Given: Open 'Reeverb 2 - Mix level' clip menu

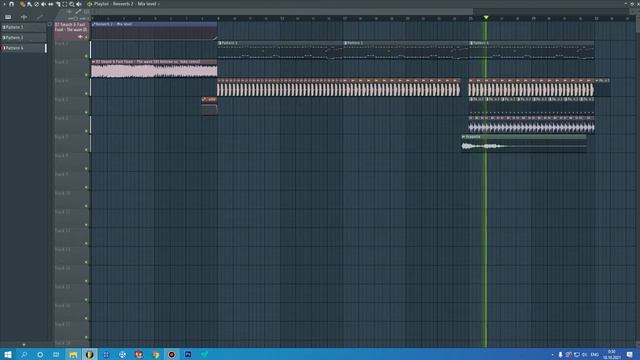Looking at the screenshot, I should [x=93, y=24].
